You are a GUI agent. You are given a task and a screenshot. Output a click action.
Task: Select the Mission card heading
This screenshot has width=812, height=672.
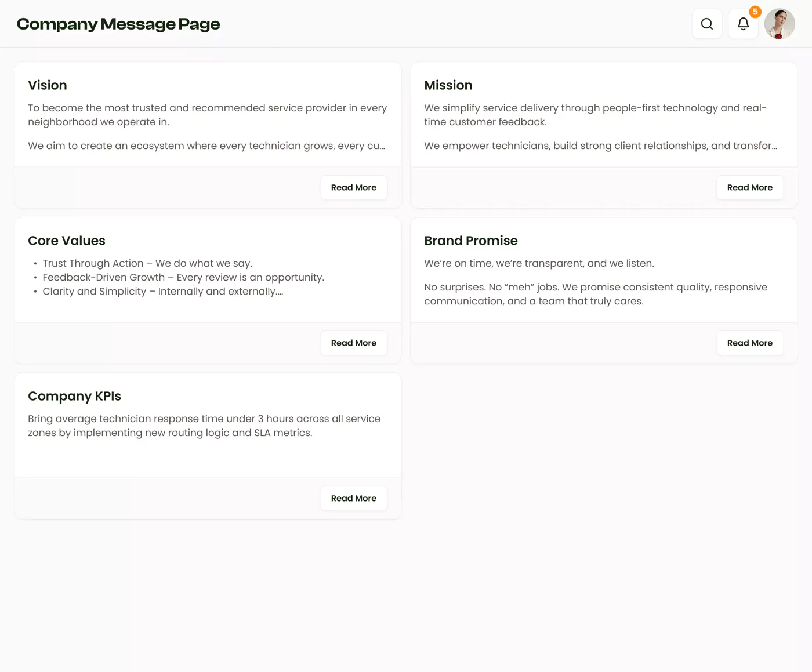pos(448,85)
